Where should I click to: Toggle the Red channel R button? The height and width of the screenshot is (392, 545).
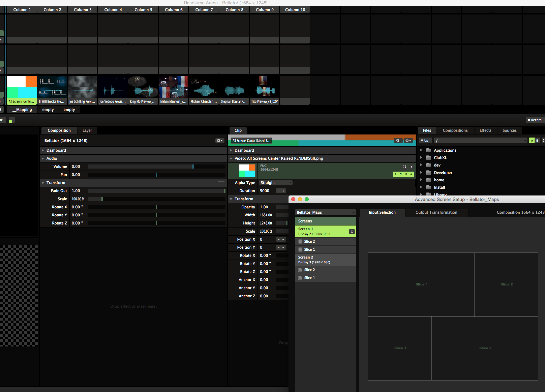pyautogui.click(x=396, y=174)
